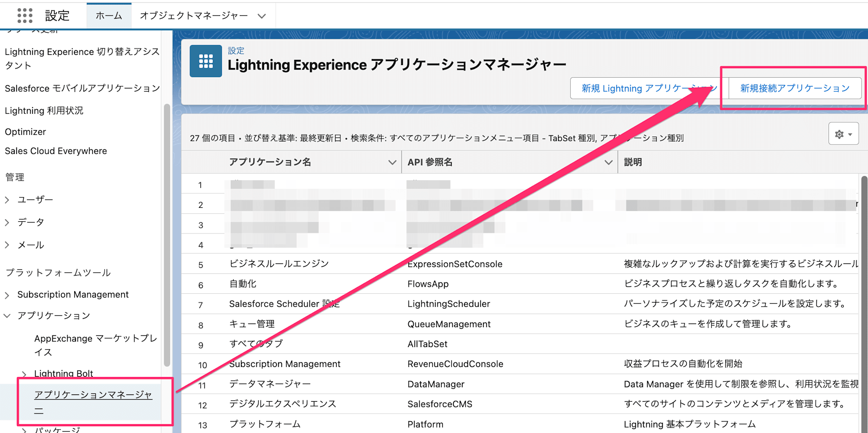Click the DataManager API name cell

436,384
